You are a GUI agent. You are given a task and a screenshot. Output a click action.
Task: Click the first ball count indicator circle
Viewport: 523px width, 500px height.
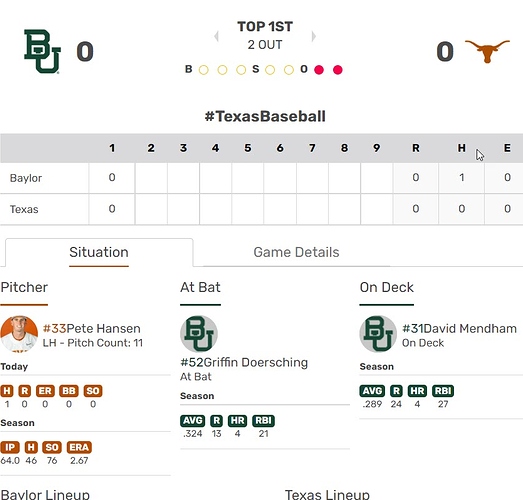coord(203,70)
